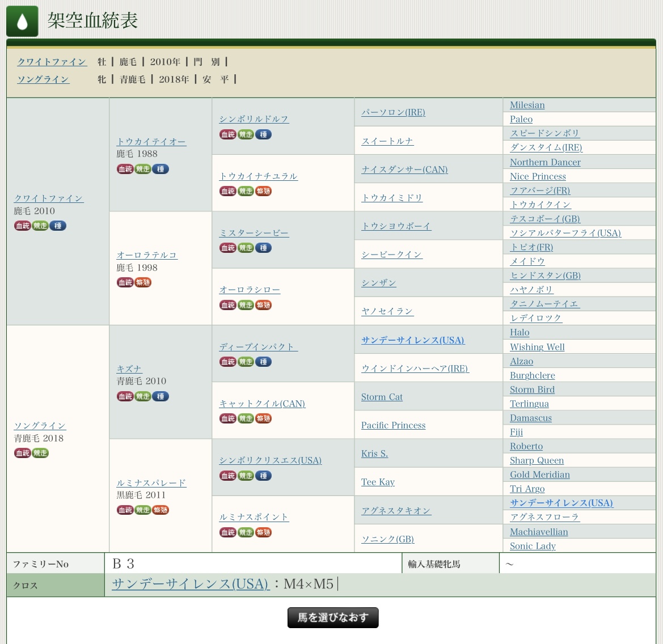Click the 競走 badge under ソングライン 2018

point(40,453)
